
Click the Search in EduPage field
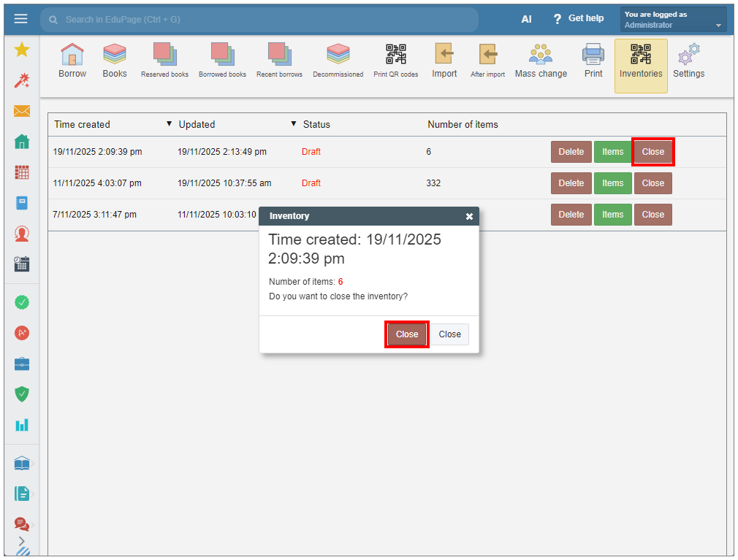tap(263, 20)
